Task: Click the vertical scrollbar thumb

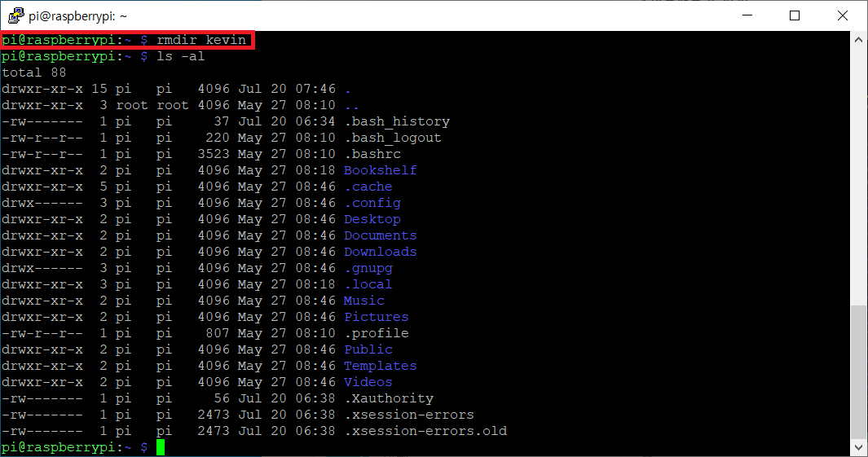Action: tap(858, 371)
